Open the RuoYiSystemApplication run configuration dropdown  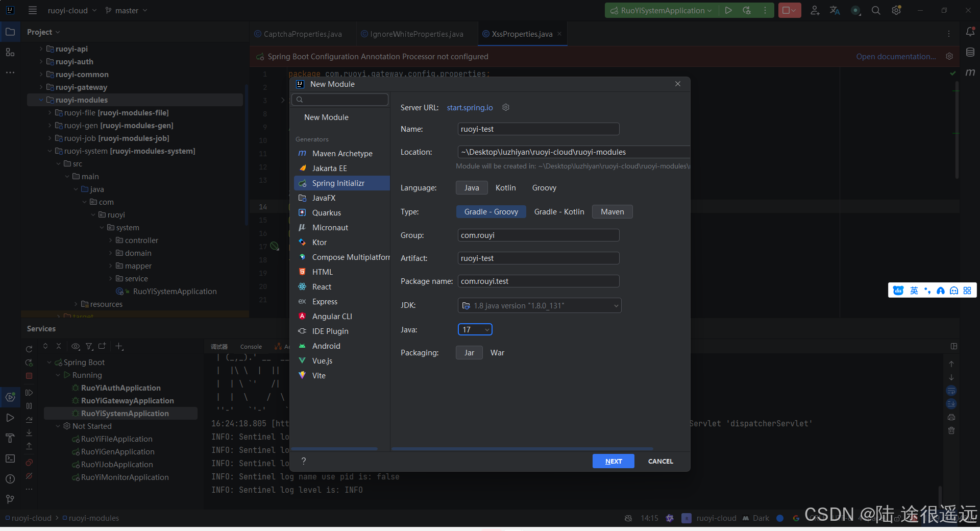coord(661,10)
